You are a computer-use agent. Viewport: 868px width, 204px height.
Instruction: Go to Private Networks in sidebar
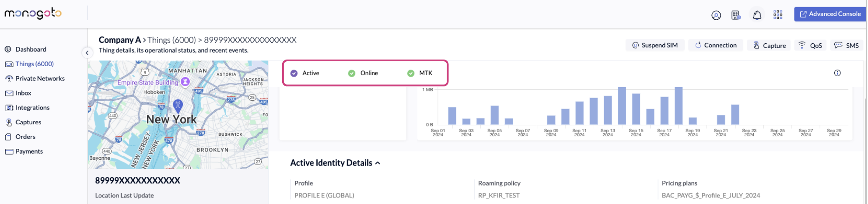40,78
